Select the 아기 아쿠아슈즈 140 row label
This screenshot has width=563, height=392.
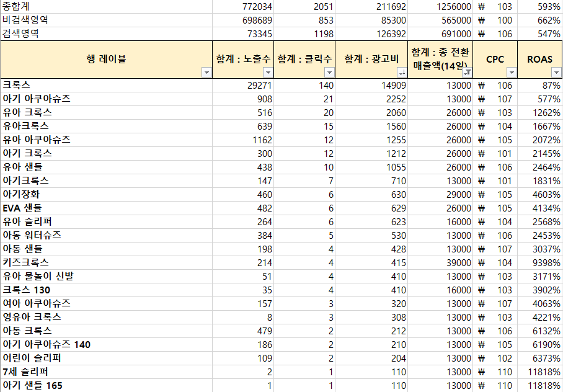[47, 345]
